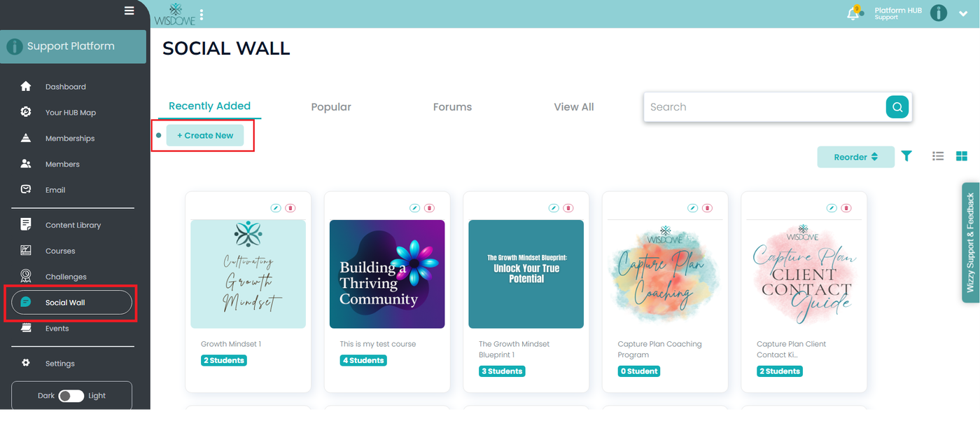Open the Courses icon in sidebar
980x426 pixels.
(26, 250)
